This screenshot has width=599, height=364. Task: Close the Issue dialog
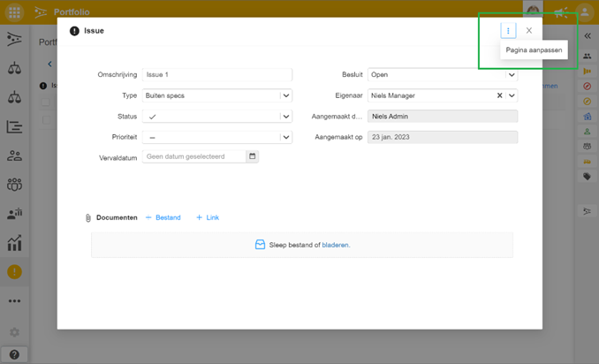(x=528, y=31)
